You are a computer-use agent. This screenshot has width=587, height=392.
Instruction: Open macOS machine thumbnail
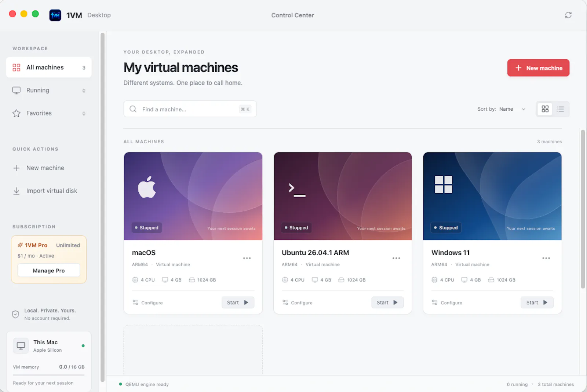tap(193, 196)
